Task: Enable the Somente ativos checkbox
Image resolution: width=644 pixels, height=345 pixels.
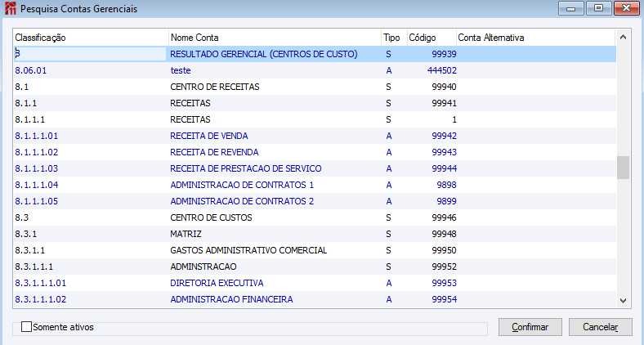Action: point(26,327)
